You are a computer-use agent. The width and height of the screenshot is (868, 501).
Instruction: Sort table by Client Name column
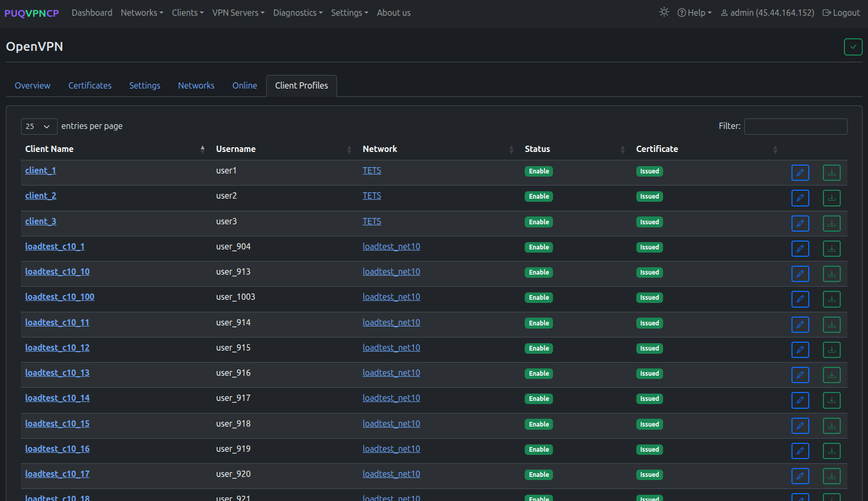tap(115, 149)
